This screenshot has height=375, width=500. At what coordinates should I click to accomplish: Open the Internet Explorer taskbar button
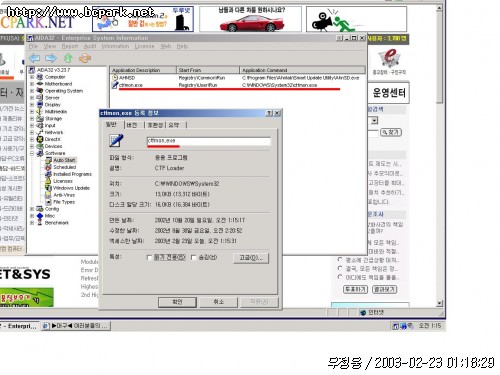point(75,326)
